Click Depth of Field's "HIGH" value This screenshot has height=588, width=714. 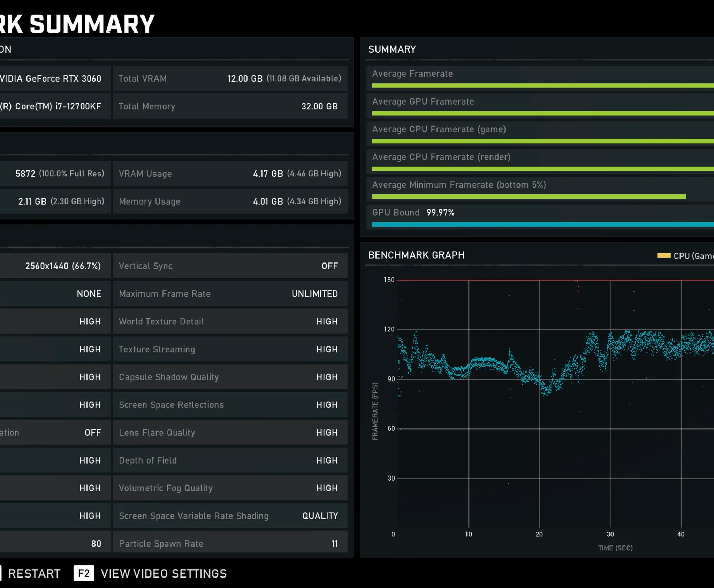coord(327,460)
